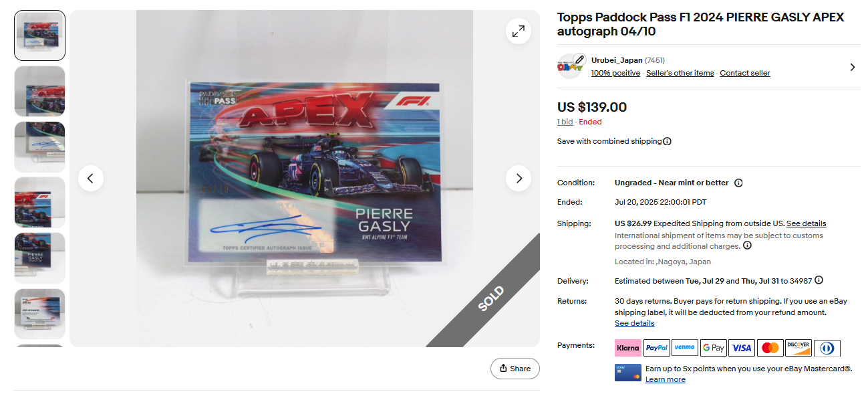View Seller's other items

(x=680, y=73)
